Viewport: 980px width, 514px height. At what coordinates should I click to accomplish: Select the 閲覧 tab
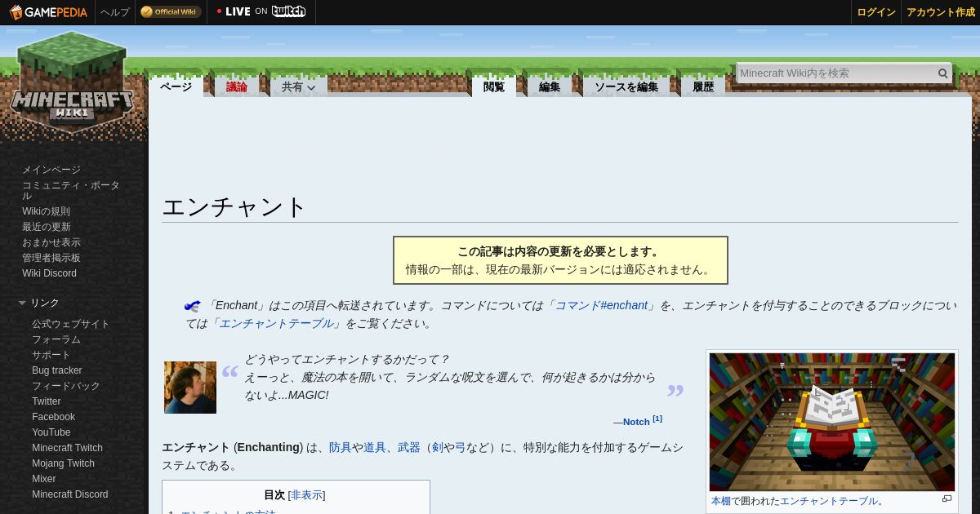coord(494,86)
